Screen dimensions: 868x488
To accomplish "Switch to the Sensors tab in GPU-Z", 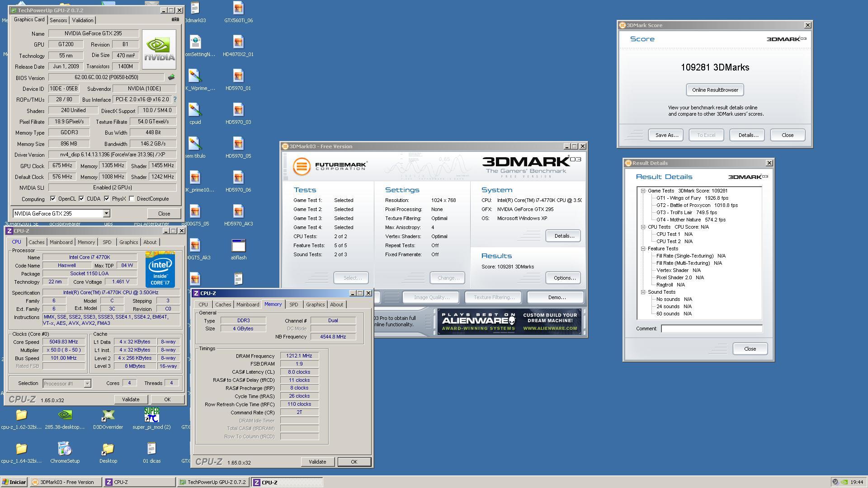I will point(58,20).
